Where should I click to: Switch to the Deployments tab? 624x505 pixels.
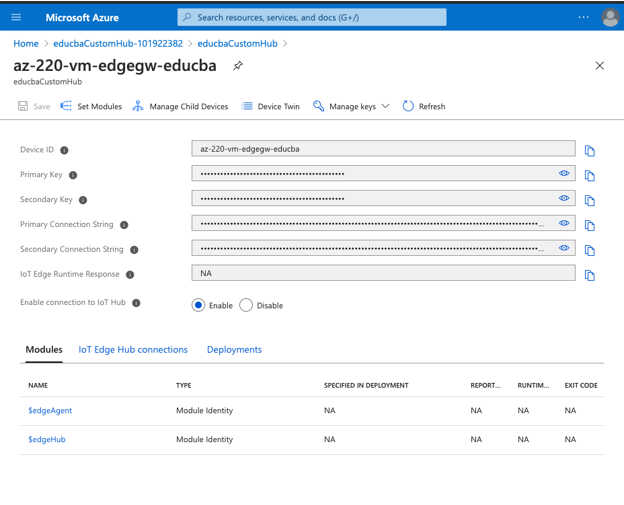pos(234,349)
